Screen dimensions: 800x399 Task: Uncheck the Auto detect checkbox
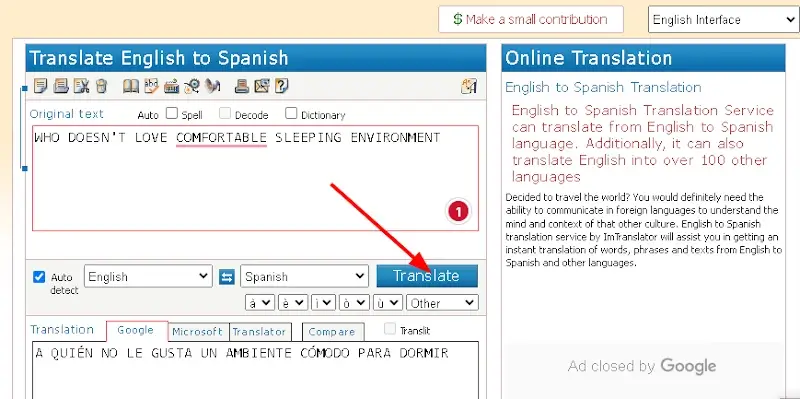tap(39, 277)
